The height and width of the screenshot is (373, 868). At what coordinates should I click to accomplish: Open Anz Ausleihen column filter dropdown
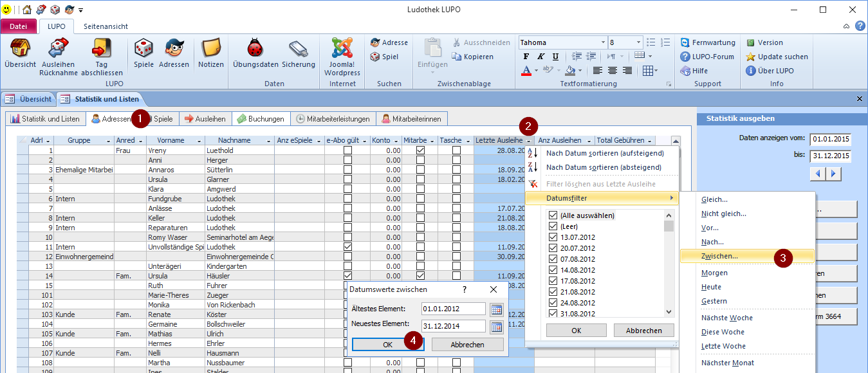pyautogui.click(x=589, y=141)
